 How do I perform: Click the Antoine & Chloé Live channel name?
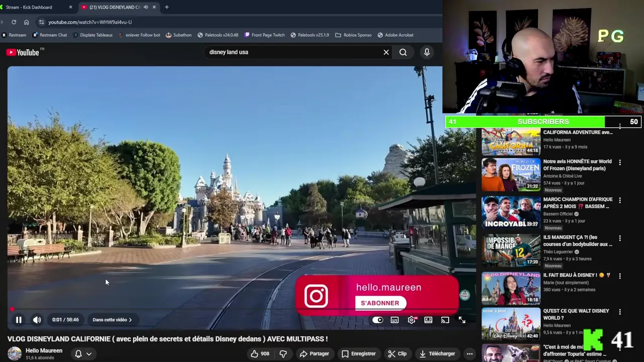(562, 176)
